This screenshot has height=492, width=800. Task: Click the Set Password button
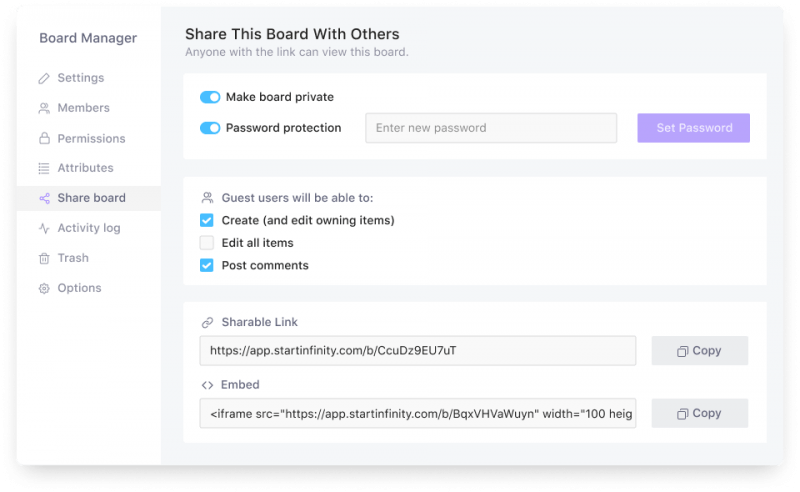coord(693,128)
